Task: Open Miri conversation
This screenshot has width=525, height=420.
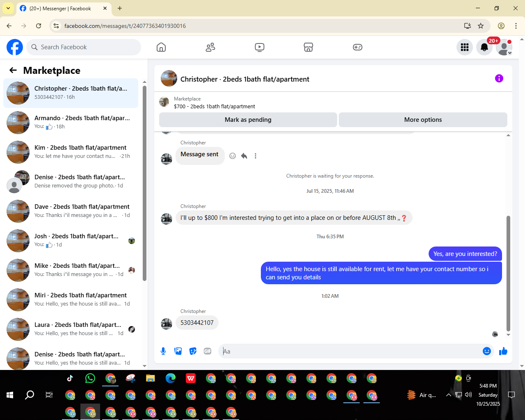Action: [71, 300]
